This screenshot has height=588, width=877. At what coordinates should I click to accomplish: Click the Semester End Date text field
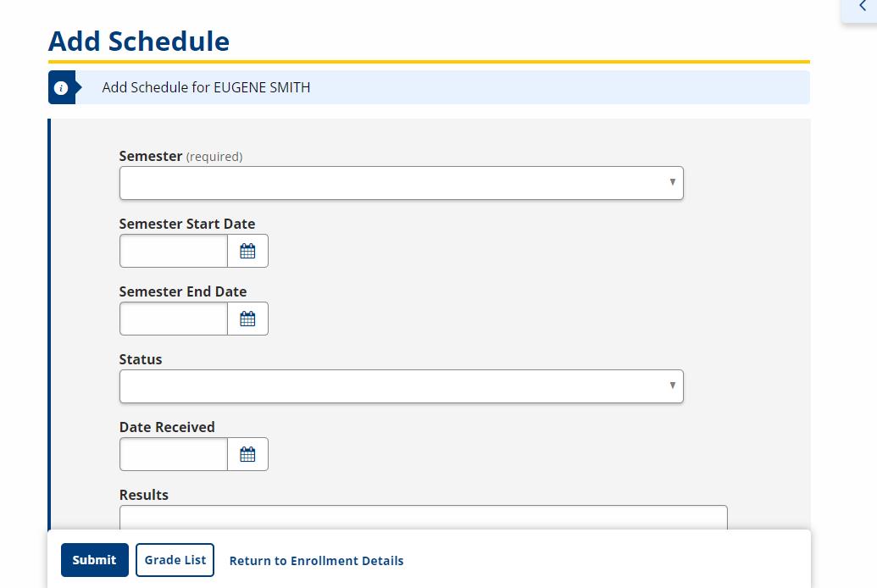tap(174, 319)
